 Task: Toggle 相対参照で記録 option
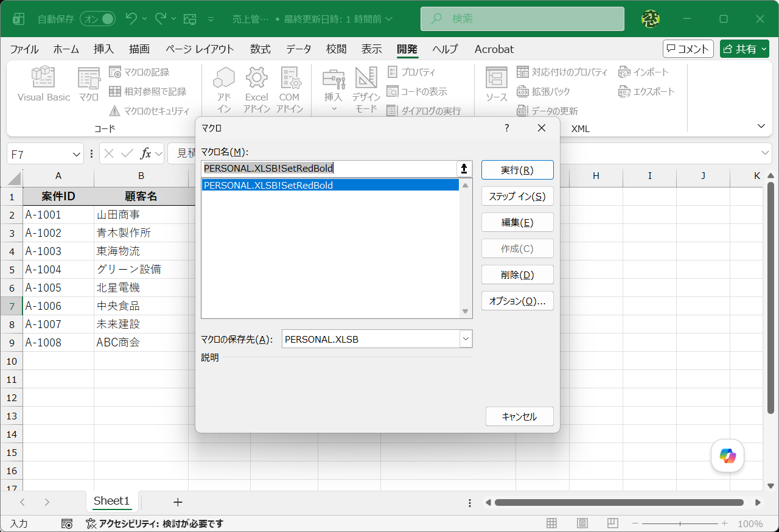(x=147, y=91)
